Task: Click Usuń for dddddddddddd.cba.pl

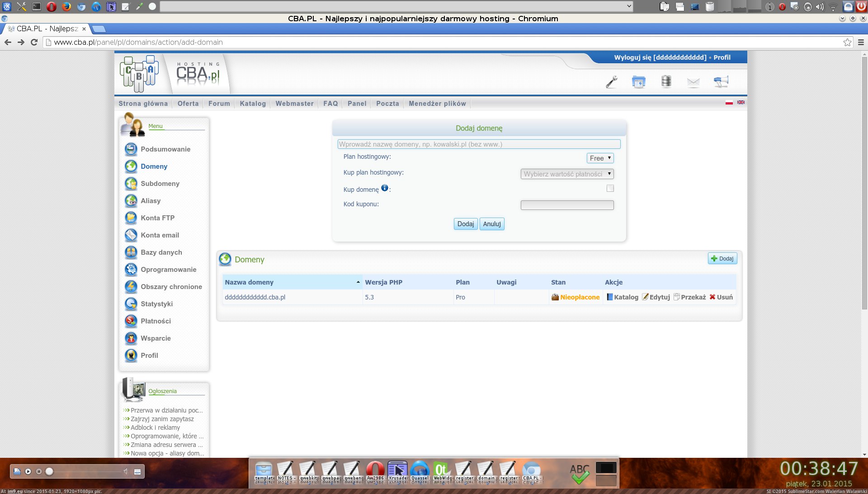Action: tap(721, 297)
